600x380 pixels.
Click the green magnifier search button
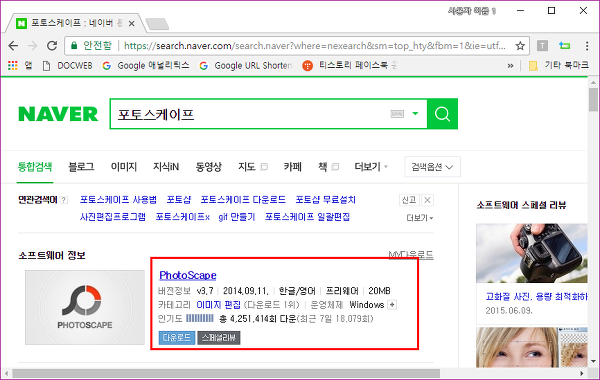pos(442,114)
